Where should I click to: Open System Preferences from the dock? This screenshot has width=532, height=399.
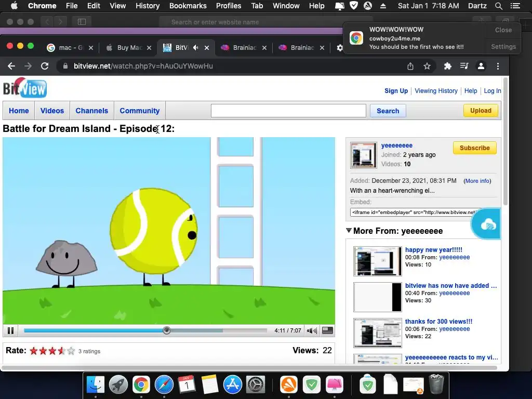click(x=256, y=385)
